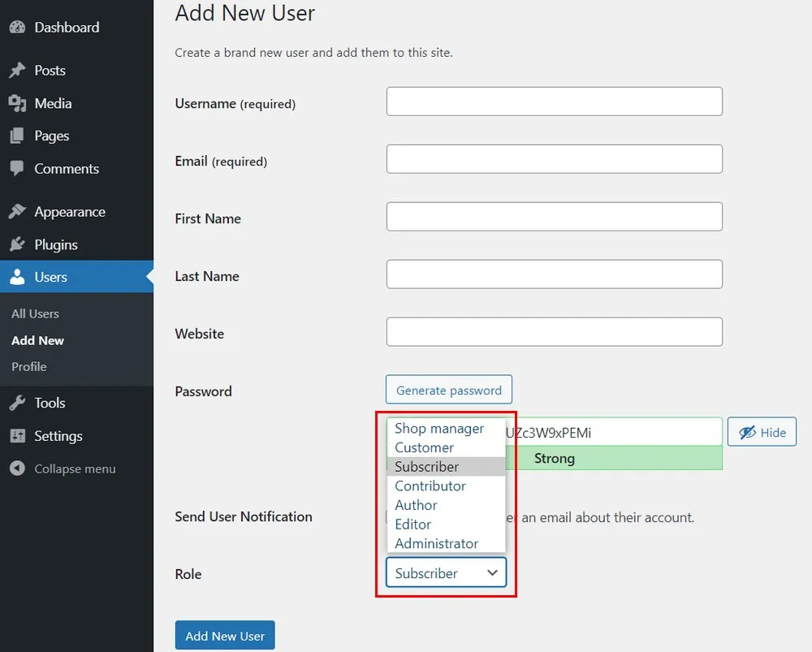Click the Generate password button
The height and width of the screenshot is (652, 812).
[448, 390]
